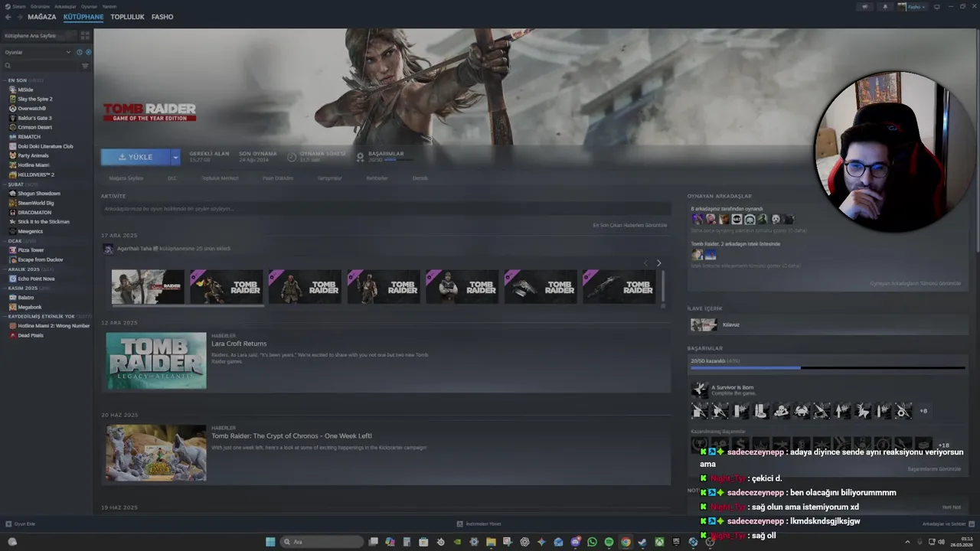This screenshot has height=551, width=980.
Task: Advance DLC carousel with right arrow
Action: (x=658, y=263)
